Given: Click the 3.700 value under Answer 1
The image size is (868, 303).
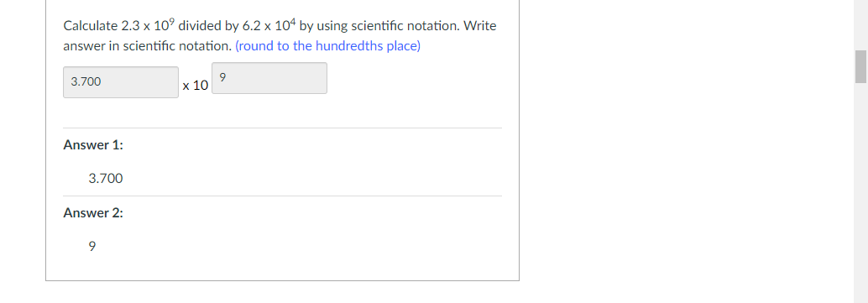Looking at the screenshot, I should click(x=106, y=179).
